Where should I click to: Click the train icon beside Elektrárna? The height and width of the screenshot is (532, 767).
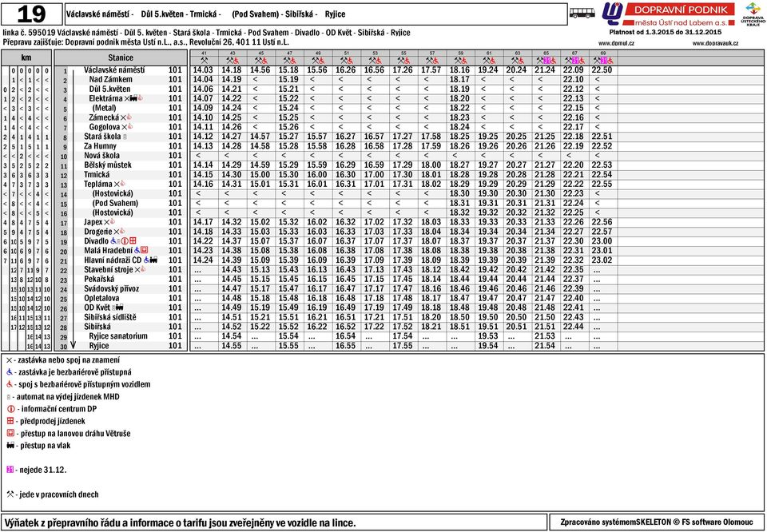point(133,98)
